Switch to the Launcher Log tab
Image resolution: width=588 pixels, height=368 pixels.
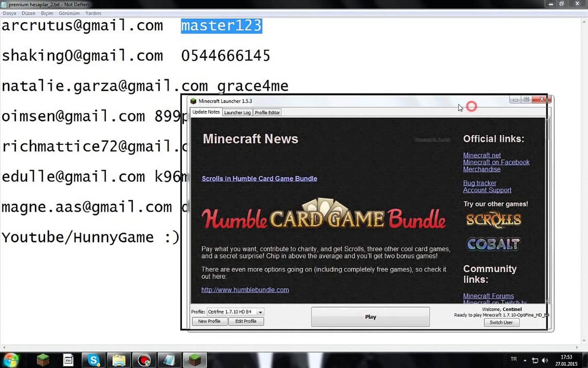click(x=237, y=112)
